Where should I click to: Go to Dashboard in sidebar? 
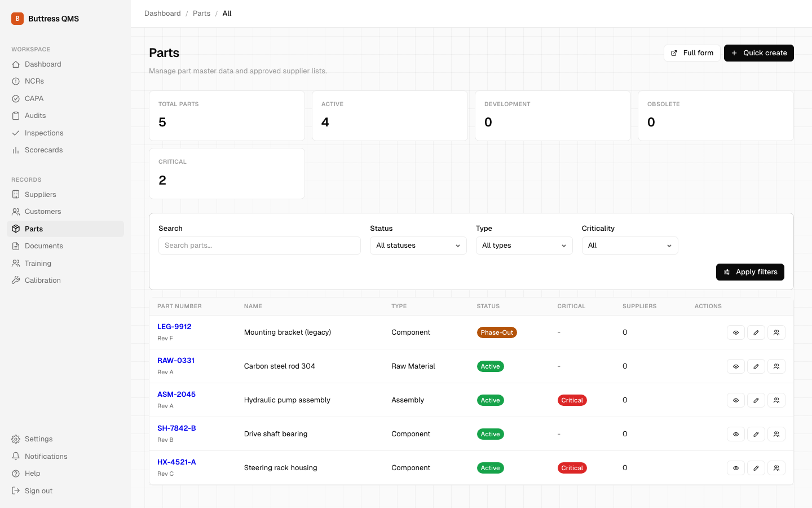click(x=65, y=64)
